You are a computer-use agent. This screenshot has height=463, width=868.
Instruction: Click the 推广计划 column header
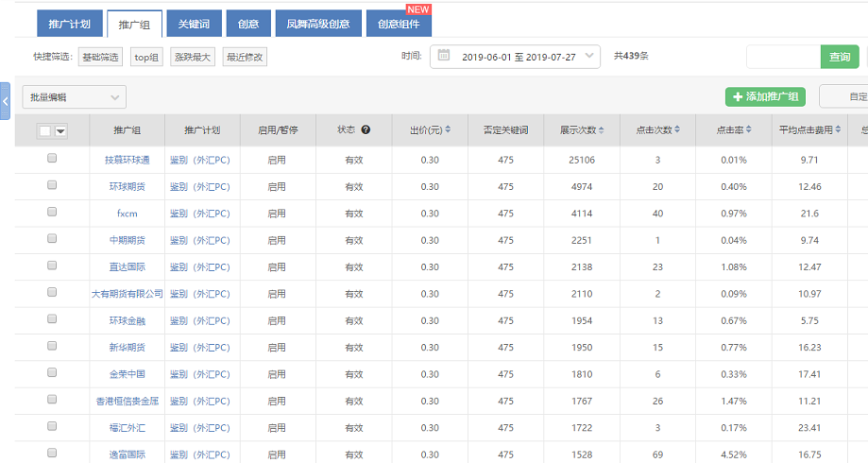[202, 130]
